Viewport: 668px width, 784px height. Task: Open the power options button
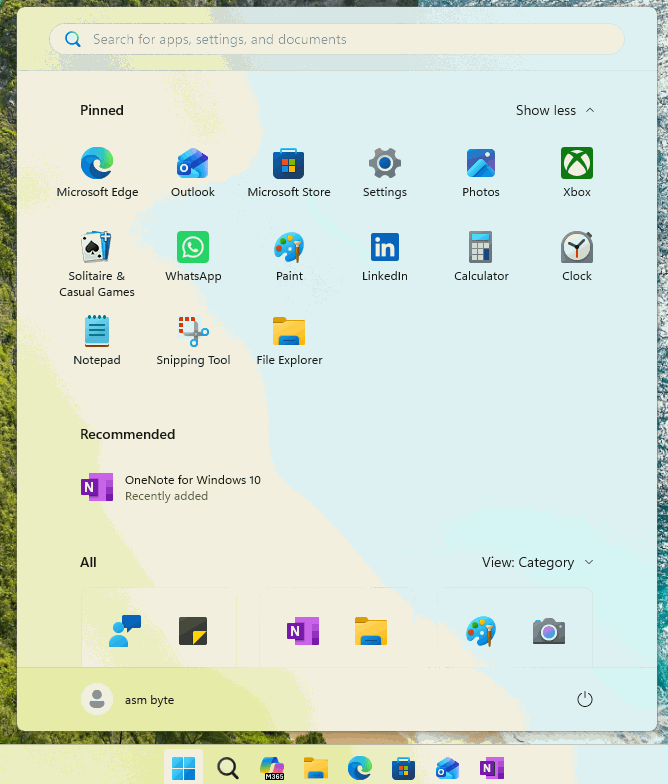pyautogui.click(x=585, y=699)
